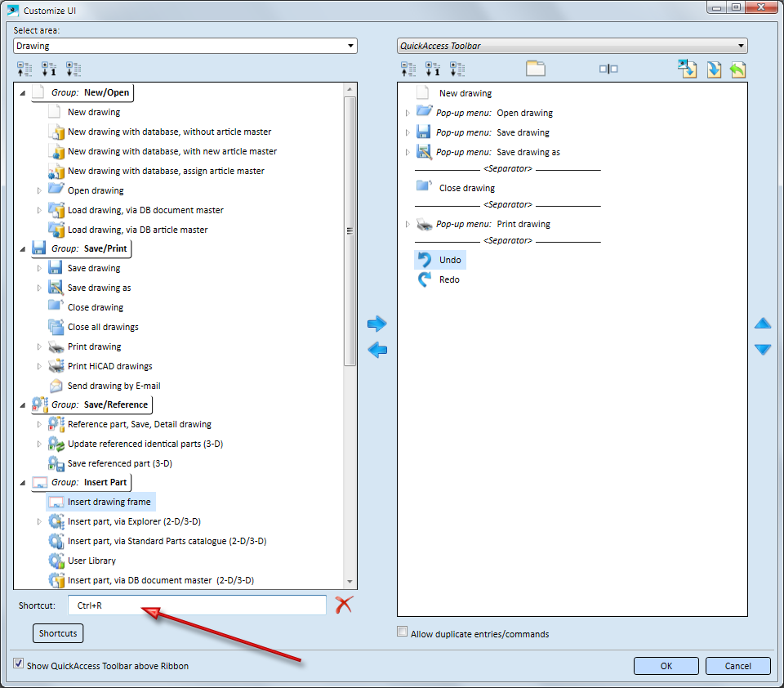Viewport: 784px width, 688px height.
Task: Click the Undo arrow icon in QuickAccess list
Action: pos(424,260)
